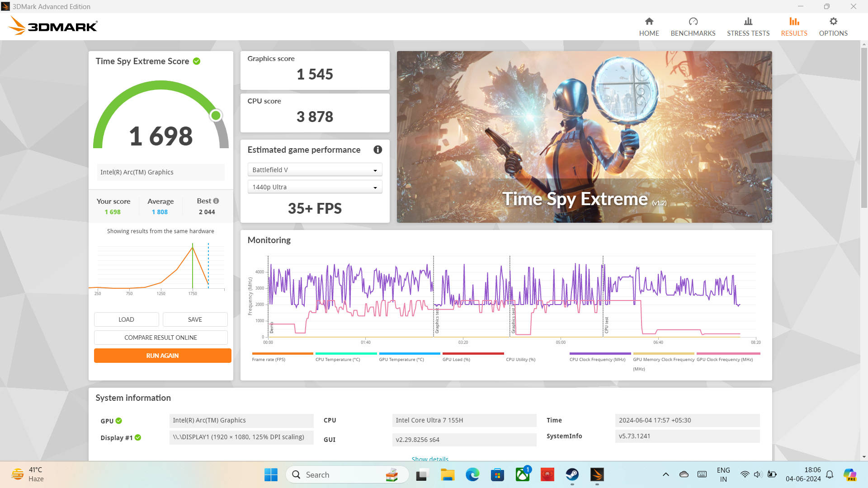Click the info icon beside Best score
Image resolution: width=868 pixels, height=488 pixels.
coord(216,201)
